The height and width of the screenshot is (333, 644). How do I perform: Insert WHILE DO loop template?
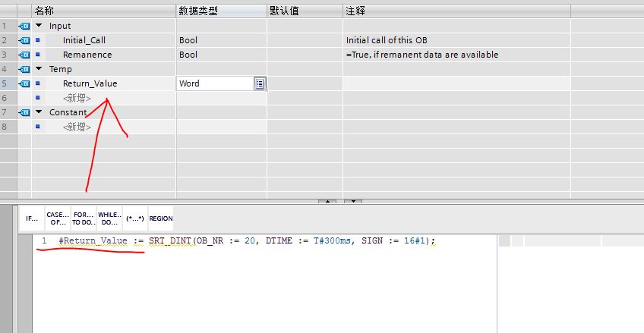click(x=109, y=218)
